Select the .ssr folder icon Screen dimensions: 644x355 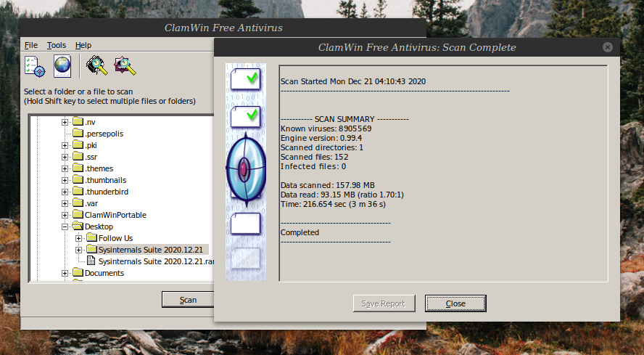(78, 156)
